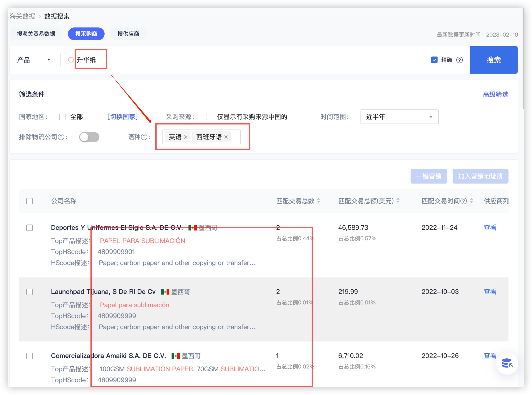The width and height of the screenshot is (532, 395).
Task: Remove the 西班牙语 language tag
Action: pos(226,137)
